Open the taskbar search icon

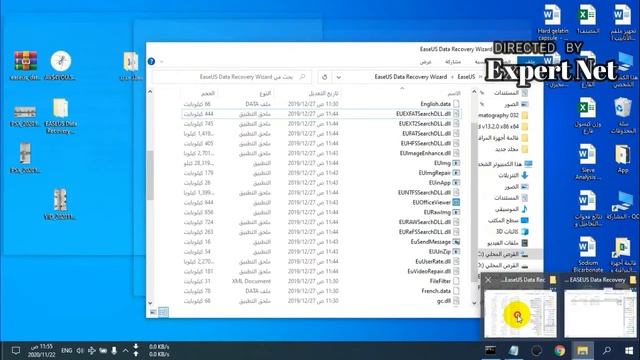click(x=607, y=351)
